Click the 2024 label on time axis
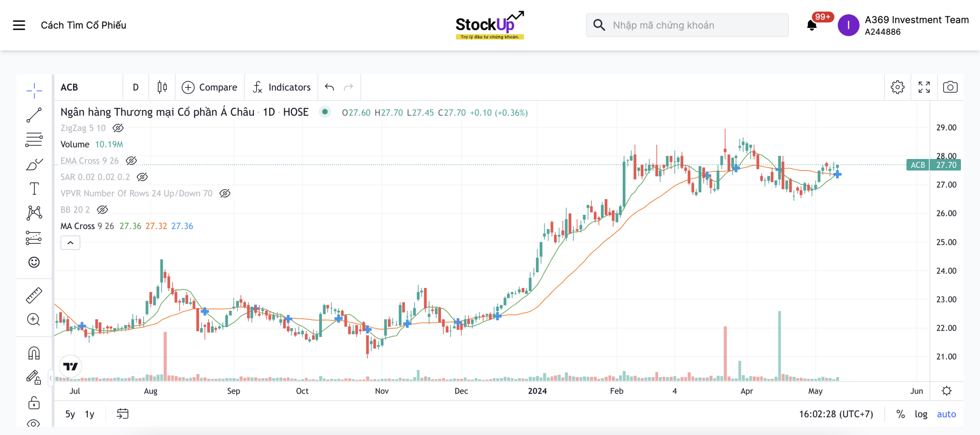Viewport: 980px width, 435px height. click(537, 391)
